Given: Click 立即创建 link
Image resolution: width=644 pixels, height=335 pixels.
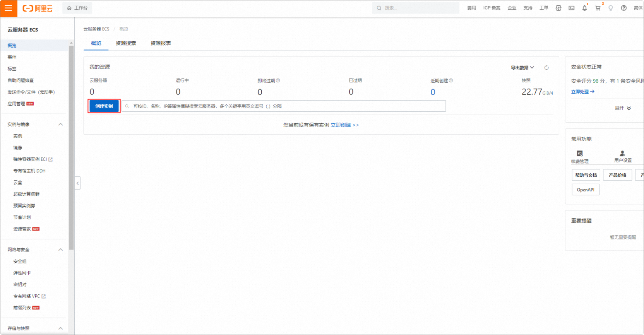Looking at the screenshot, I should pyautogui.click(x=344, y=125).
